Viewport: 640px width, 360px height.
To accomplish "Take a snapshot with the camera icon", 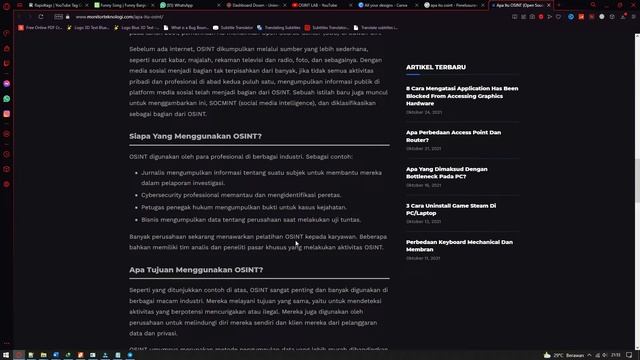I will click(532, 17).
